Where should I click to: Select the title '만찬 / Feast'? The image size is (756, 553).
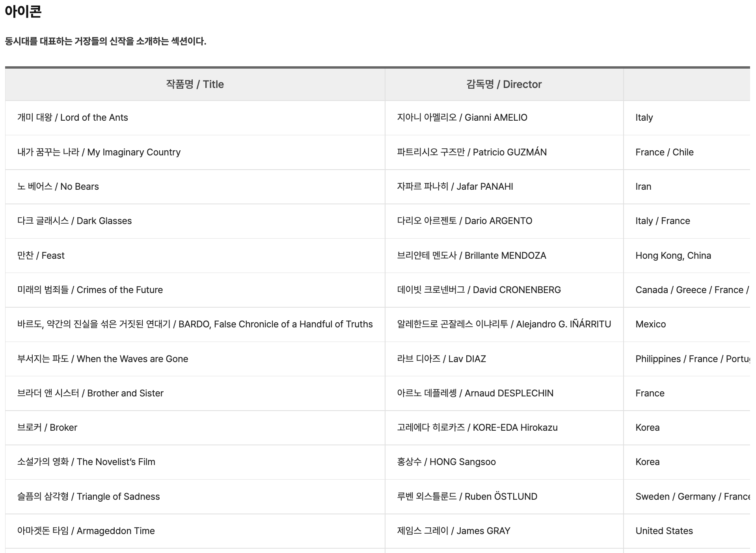coord(41,256)
